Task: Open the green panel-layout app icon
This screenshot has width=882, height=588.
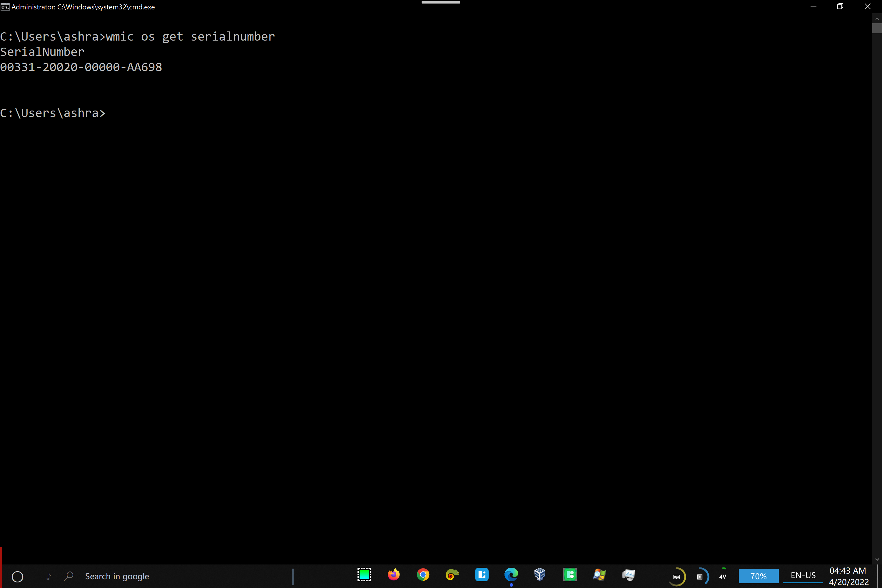Action: tap(570, 575)
